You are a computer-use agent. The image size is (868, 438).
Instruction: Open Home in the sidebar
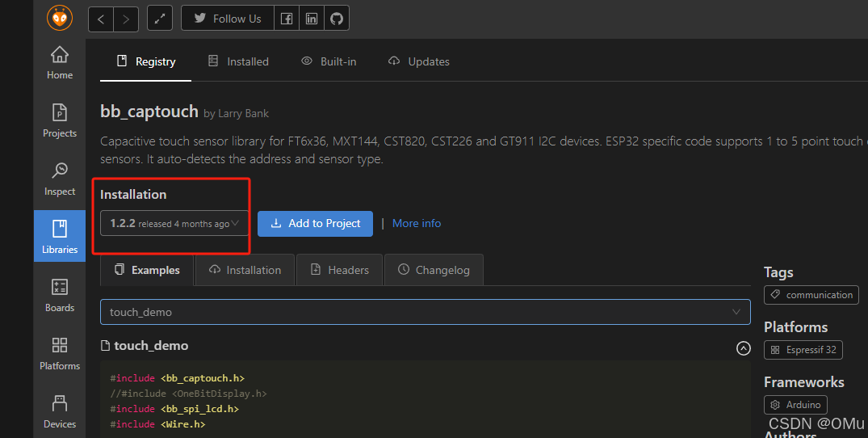[x=60, y=63]
